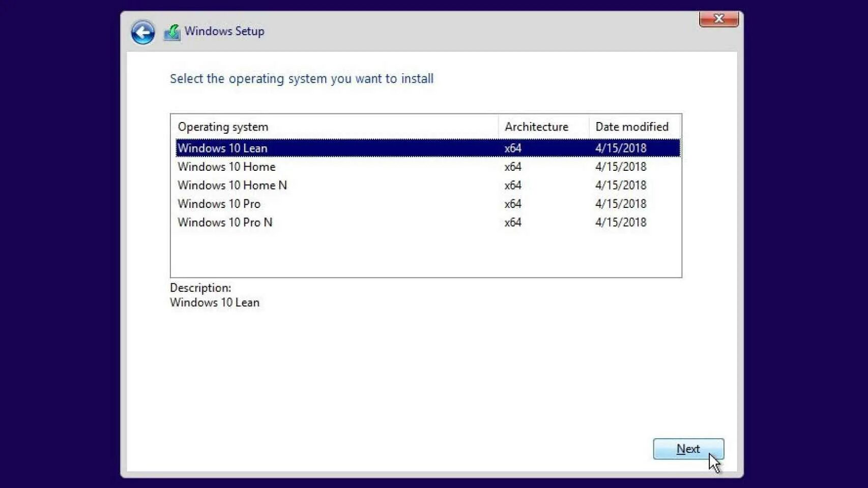Select Windows 10 Home edition
The height and width of the screenshot is (488, 868).
point(428,167)
